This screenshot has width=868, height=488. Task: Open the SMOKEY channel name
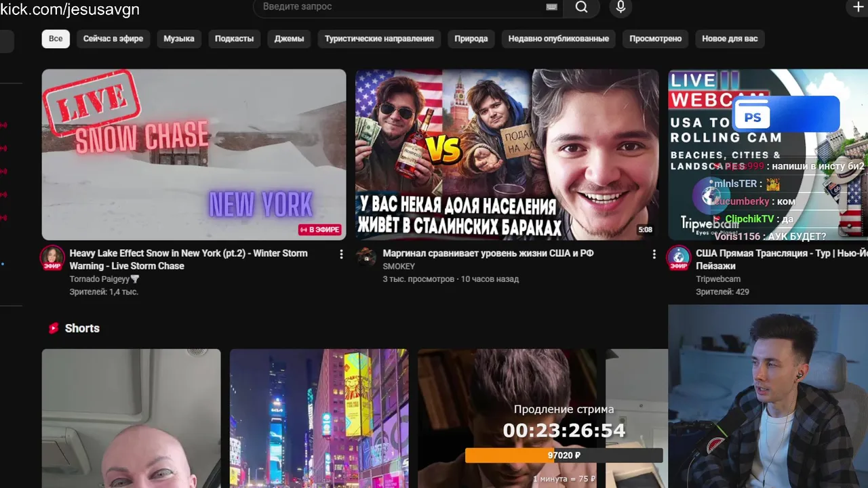click(399, 266)
